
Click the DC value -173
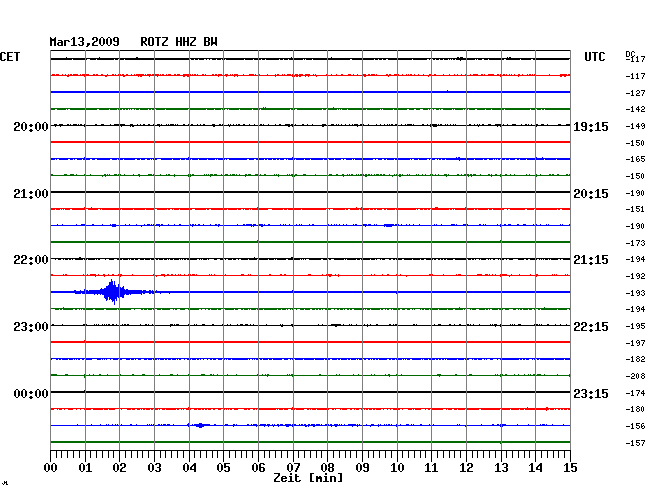point(635,243)
